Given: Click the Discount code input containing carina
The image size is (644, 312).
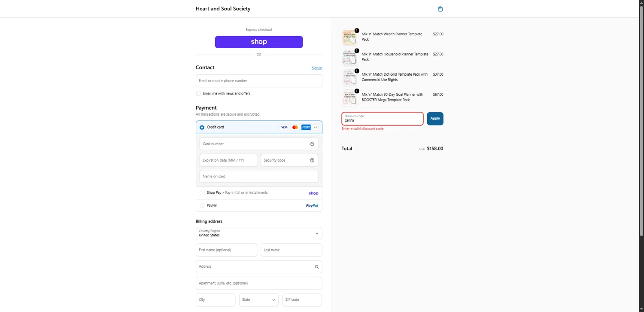Looking at the screenshot, I should pyautogui.click(x=383, y=119).
